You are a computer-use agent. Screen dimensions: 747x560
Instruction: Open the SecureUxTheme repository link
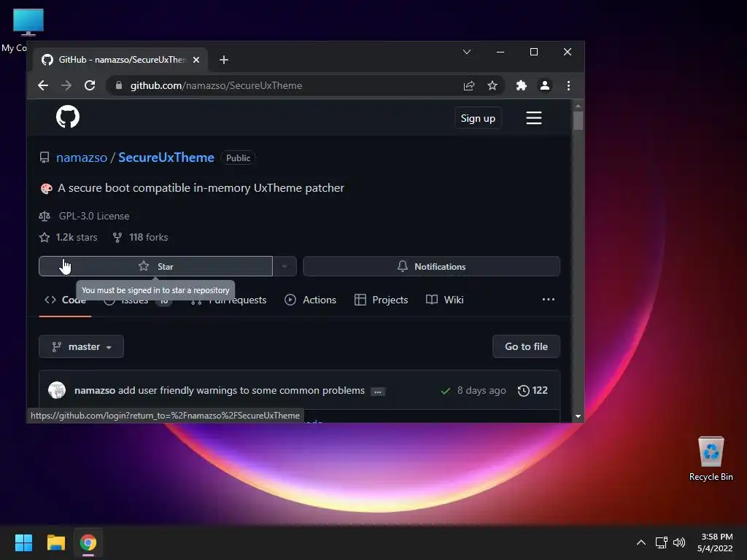pos(166,157)
